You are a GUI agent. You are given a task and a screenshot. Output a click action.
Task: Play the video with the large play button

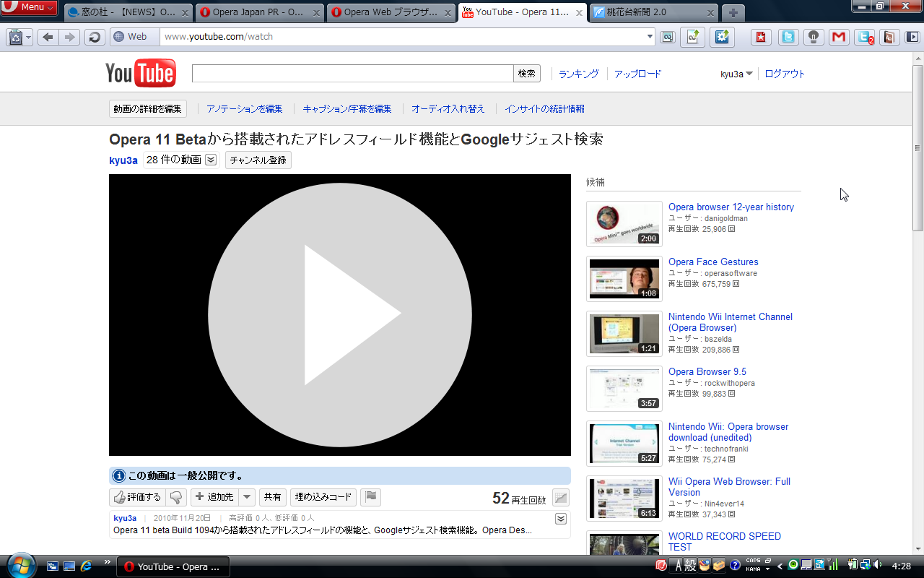[340, 315]
